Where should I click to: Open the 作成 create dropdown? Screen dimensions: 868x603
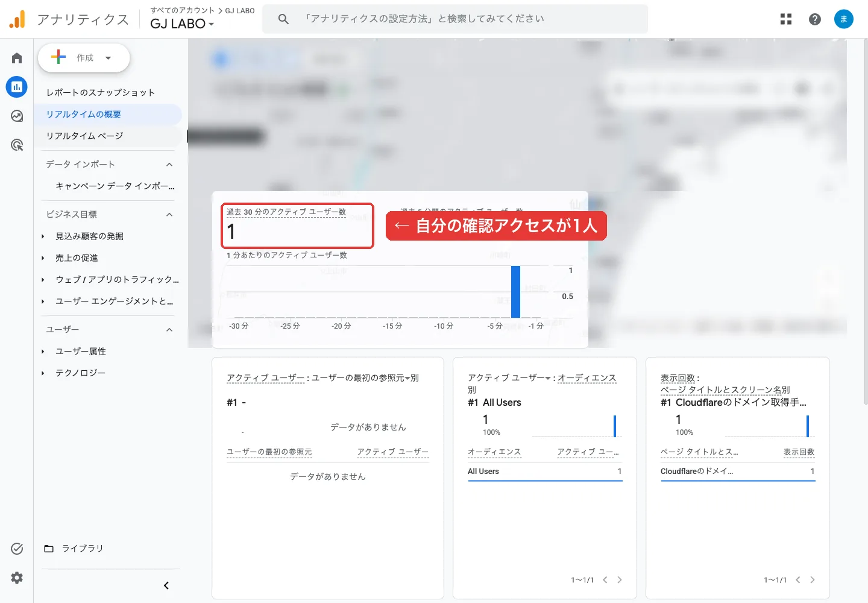(84, 58)
